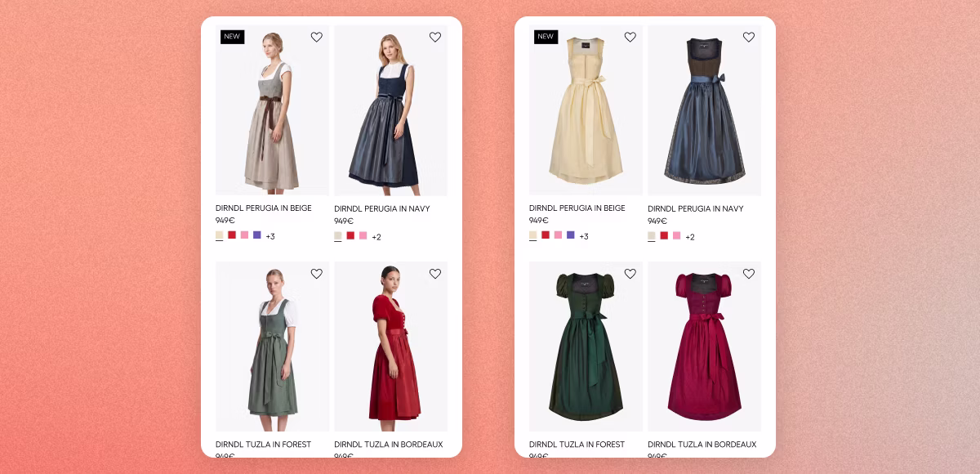Open dress-only photo of green Tuzla dirndl
980x474 pixels.
click(x=586, y=347)
